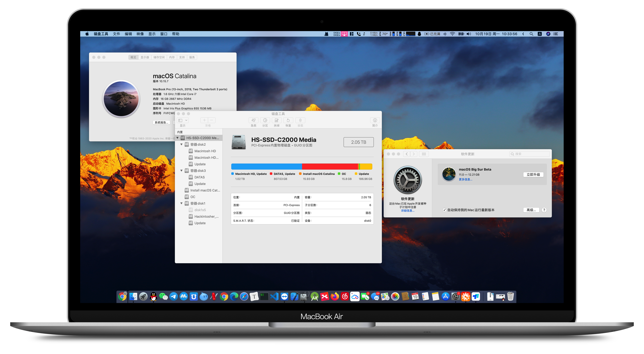
Task: Open the 帮助 menu
Action: click(x=176, y=34)
